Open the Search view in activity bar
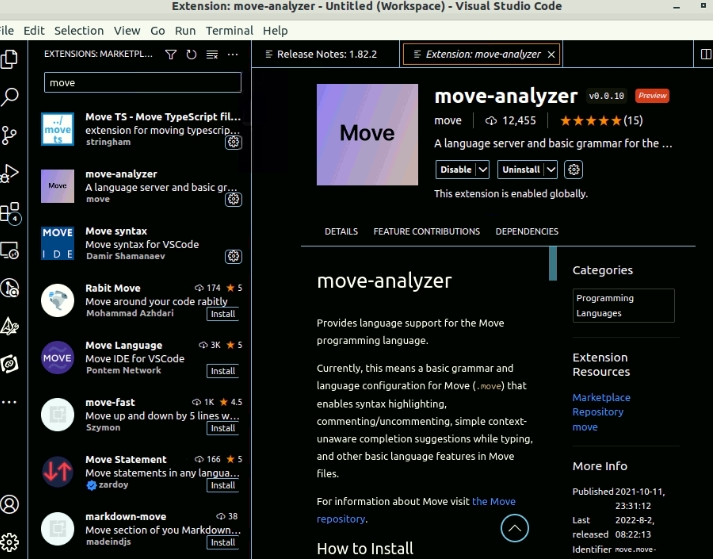The width and height of the screenshot is (720, 559). 10,96
